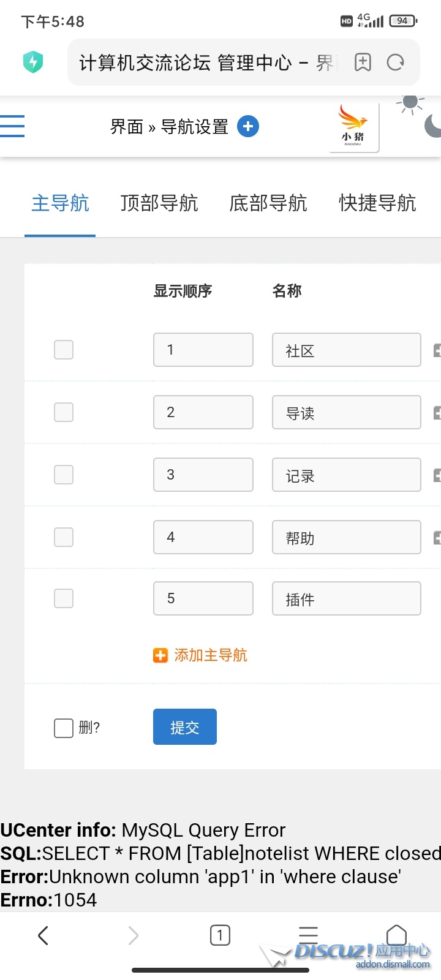Image resolution: width=441 pixels, height=980 pixels.
Task: Expand the sub-navigation of 社区 row
Action: pos(437,350)
